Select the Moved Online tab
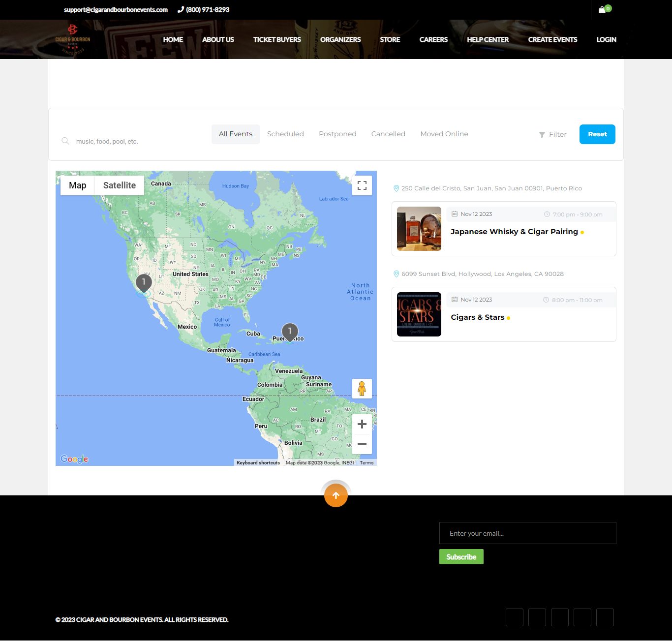The height and width of the screenshot is (641, 672). (444, 134)
